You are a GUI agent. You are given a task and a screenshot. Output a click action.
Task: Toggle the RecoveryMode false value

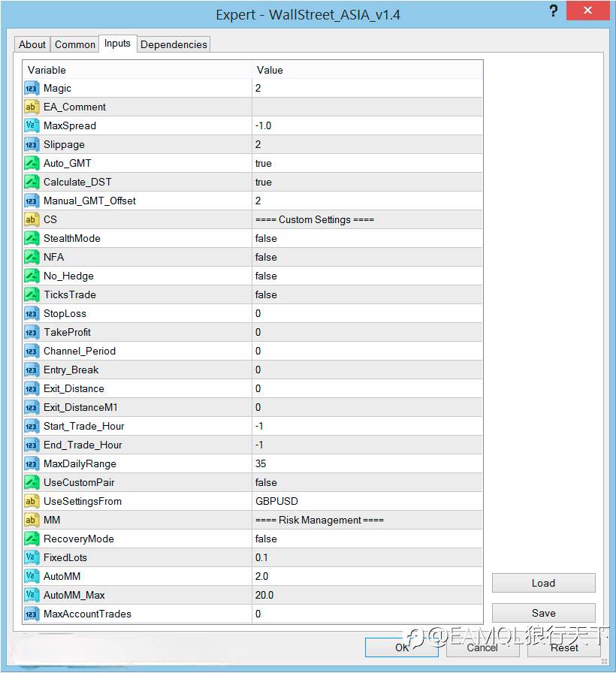tap(367, 539)
